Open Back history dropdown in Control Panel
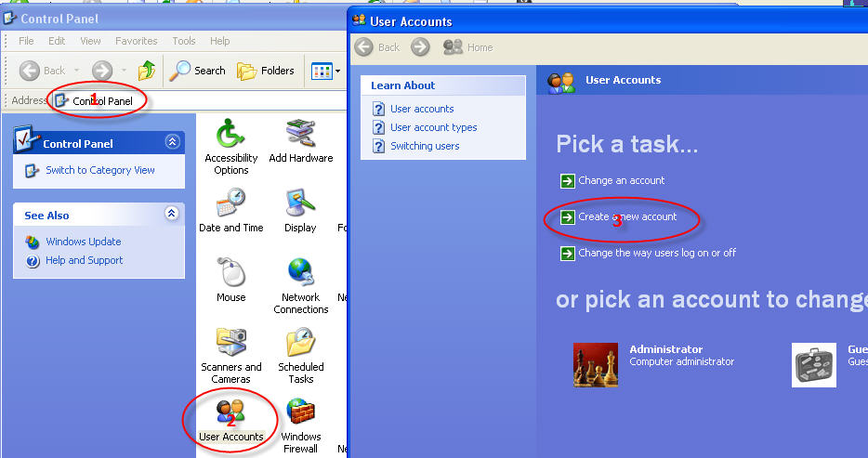This screenshot has width=868, height=458. pos(76,71)
